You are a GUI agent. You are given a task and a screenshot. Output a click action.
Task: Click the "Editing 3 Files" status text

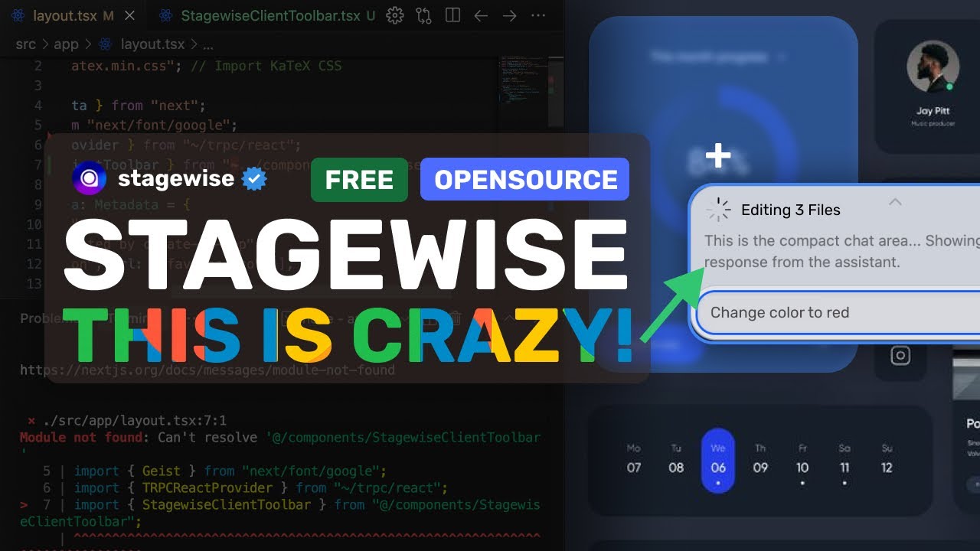[791, 210]
